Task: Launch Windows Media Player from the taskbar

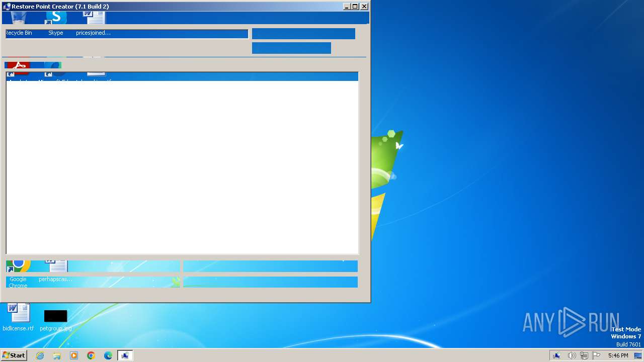Action: 74,355
